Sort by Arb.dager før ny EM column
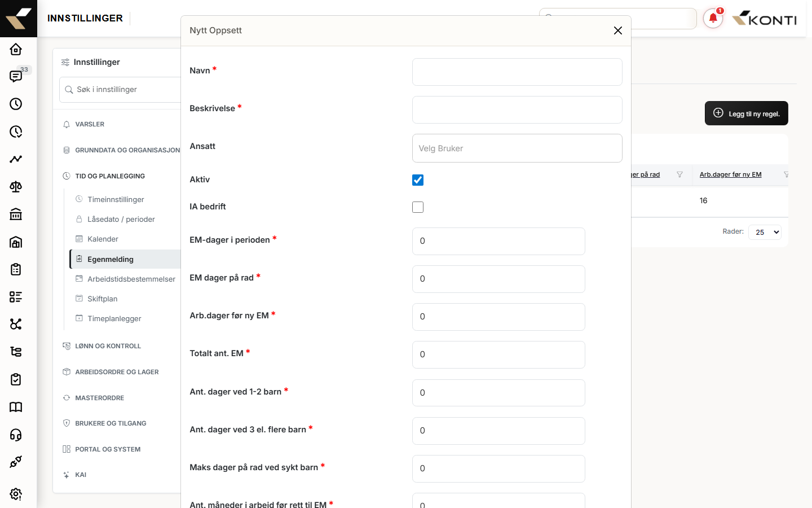The image size is (812, 508). pos(730,174)
